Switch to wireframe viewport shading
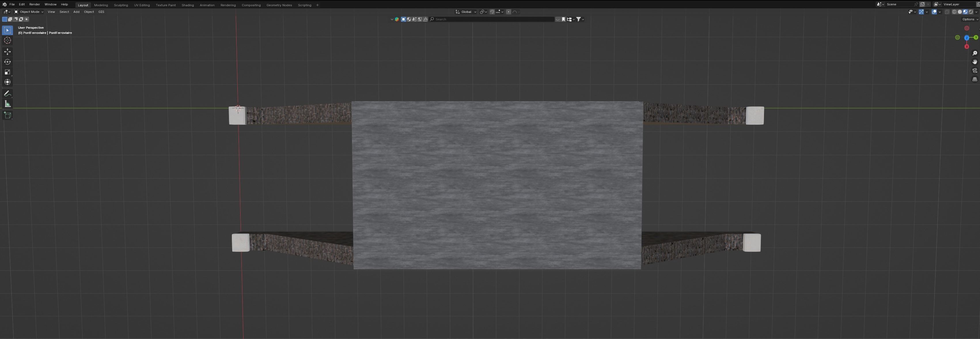The image size is (980, 339). tap(954, 12)
